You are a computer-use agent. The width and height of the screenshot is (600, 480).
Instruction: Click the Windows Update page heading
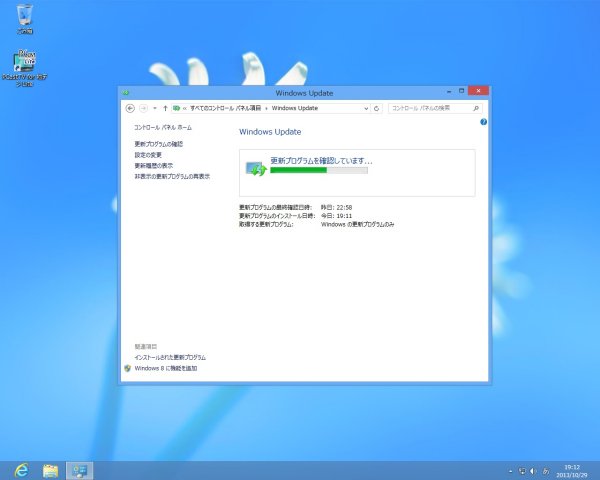[270, 132]
